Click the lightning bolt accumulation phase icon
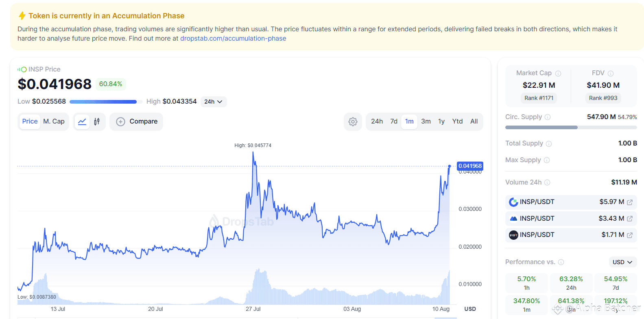Image resolution: width=644 pixels, height=319 pixels. pyautogui.click(x=22, y=16)
